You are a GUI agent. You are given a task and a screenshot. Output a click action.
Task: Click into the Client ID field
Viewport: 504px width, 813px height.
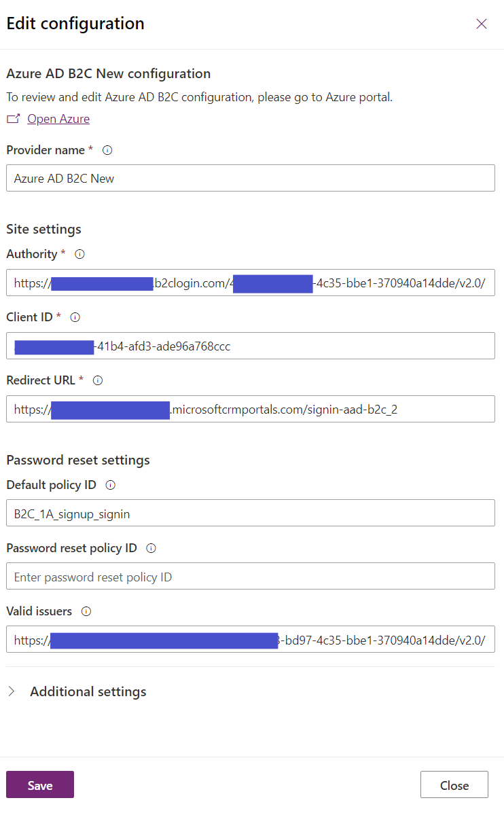(x=251, y=346)
